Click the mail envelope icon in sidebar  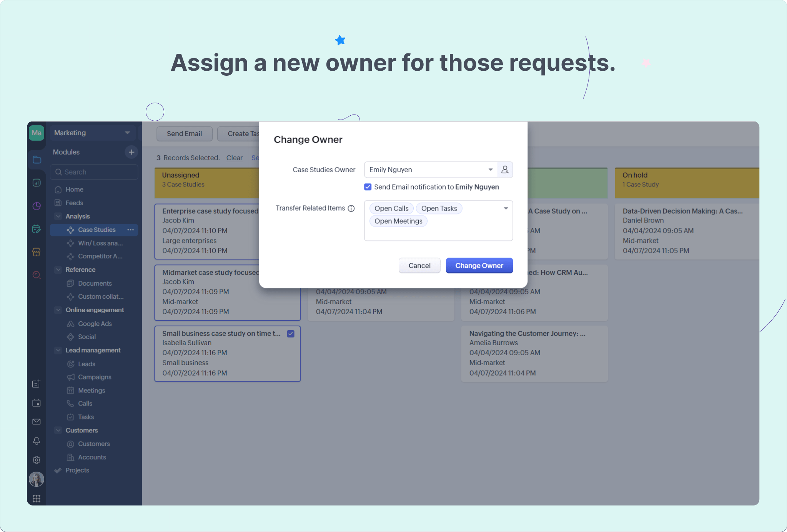[37, 422]
